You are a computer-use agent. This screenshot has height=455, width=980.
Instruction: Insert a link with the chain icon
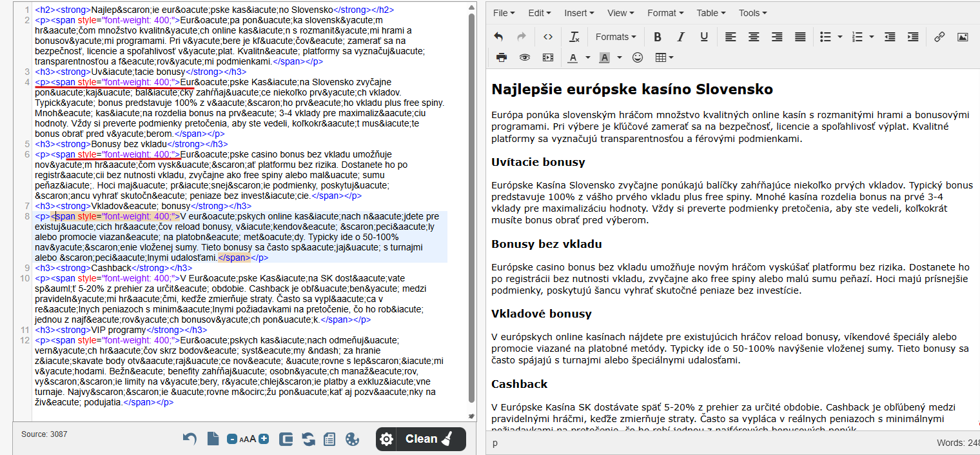[939, 37]
